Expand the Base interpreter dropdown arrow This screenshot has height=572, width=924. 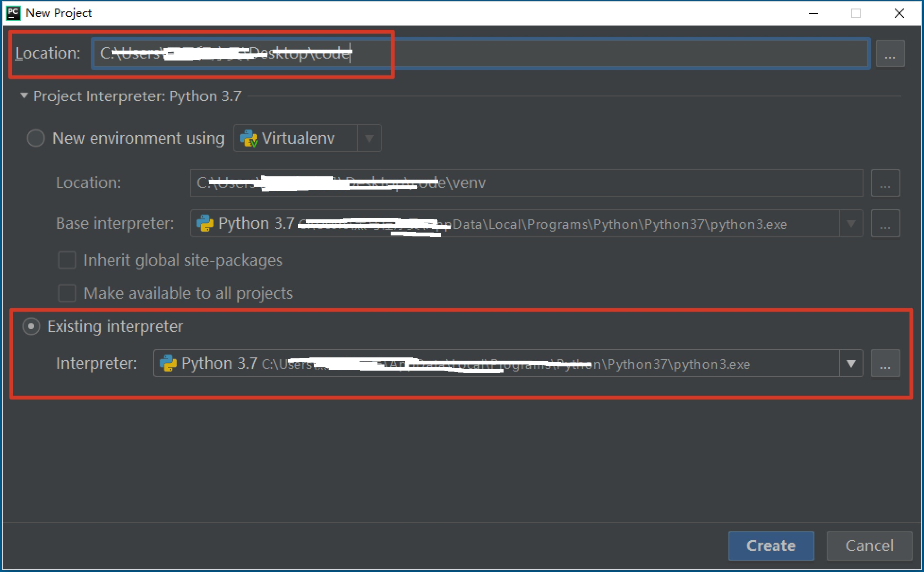click(x=851, y=224)
